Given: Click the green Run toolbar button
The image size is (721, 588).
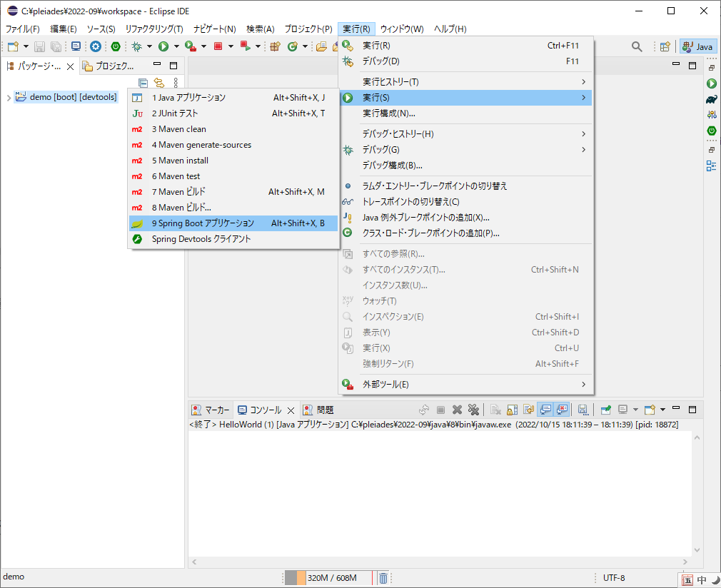Looking at the screenshot, I should [163, 46].
